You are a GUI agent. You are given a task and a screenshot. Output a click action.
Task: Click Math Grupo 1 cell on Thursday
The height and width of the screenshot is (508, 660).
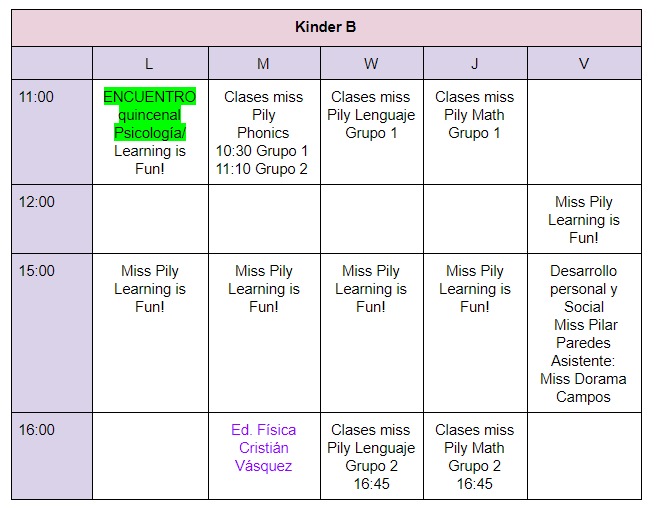coord(475,132)
